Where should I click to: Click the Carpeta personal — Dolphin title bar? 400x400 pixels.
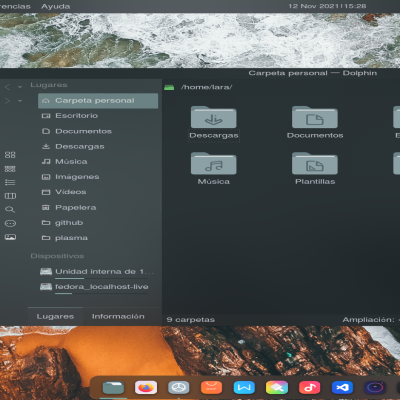(x=313, y=73)
